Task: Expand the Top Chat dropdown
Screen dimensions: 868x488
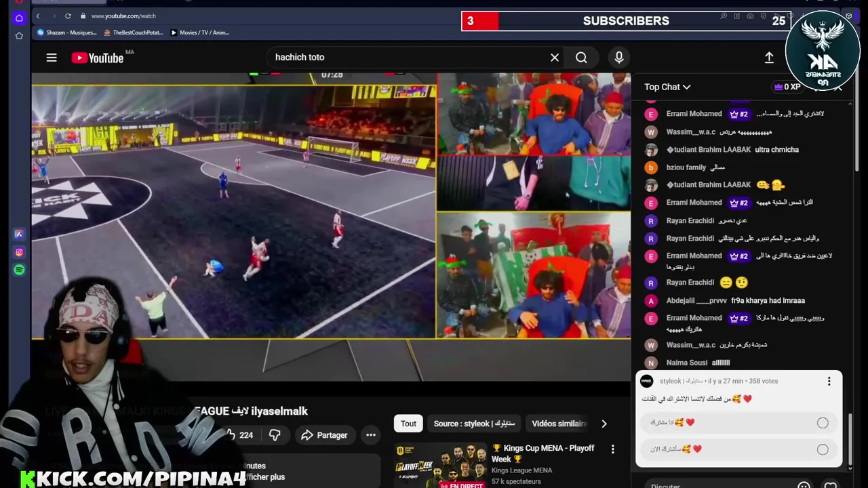Action: click(x=667, y=87)
